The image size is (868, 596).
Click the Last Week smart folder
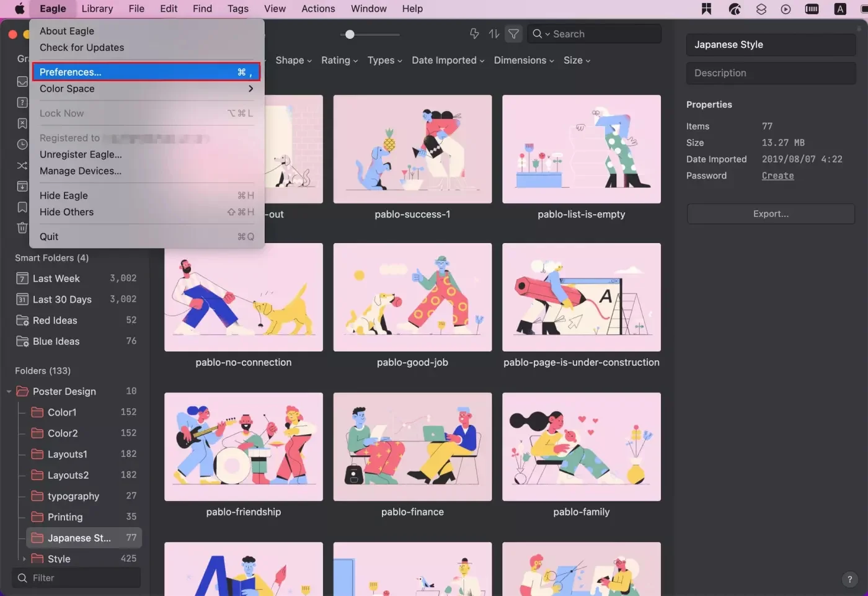56,278
